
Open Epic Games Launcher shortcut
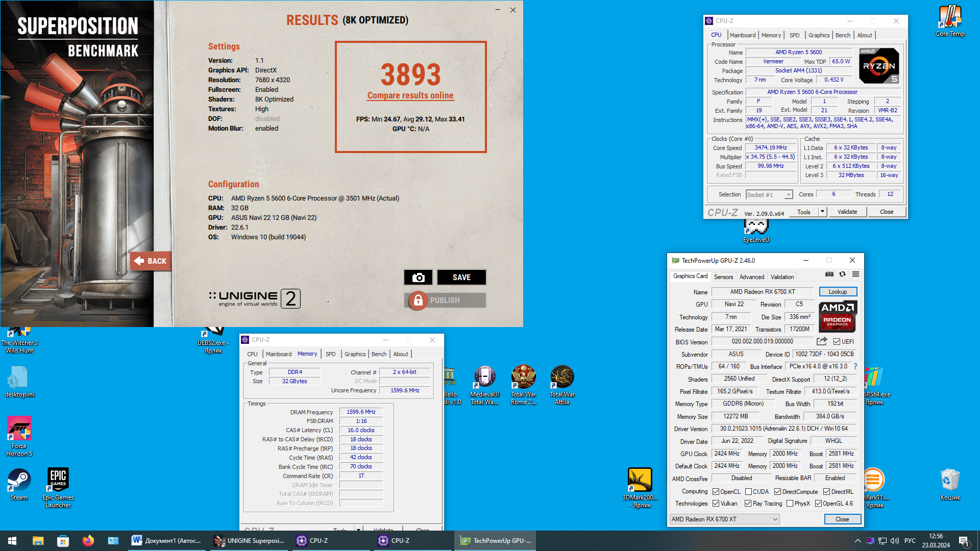(58, 488)
